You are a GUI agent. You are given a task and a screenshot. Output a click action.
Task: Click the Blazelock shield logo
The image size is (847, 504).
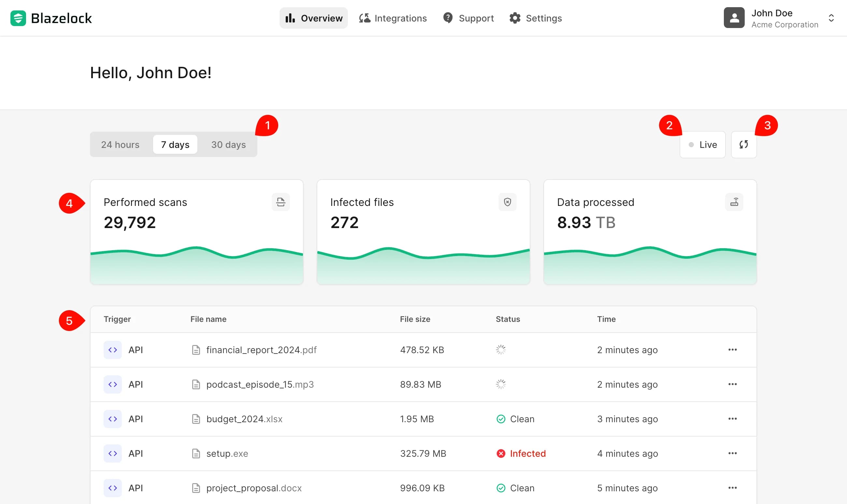tap(18, 18)
